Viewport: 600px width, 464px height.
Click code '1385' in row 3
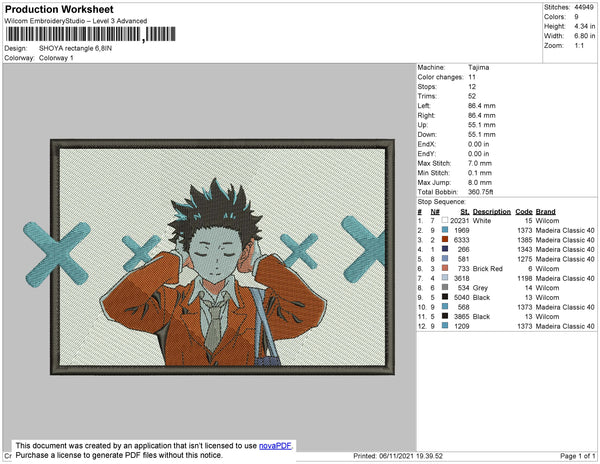tap(525, 240)
